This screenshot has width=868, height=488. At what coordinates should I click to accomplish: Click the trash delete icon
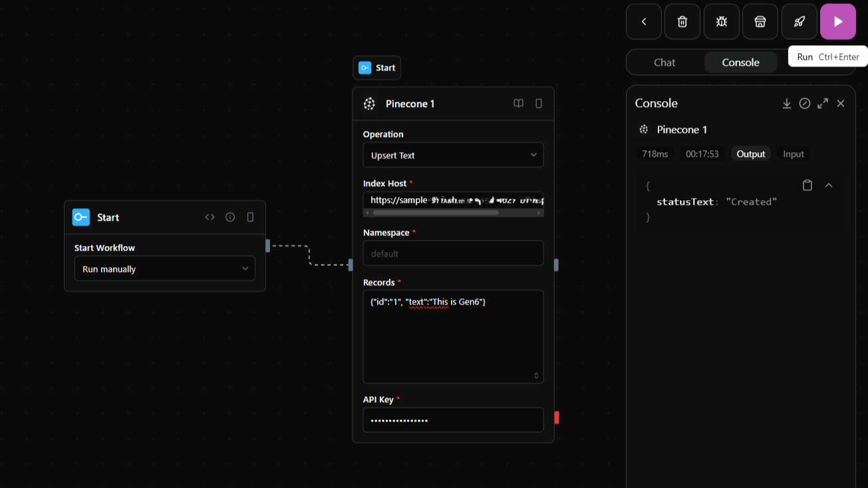click(682, 22)
